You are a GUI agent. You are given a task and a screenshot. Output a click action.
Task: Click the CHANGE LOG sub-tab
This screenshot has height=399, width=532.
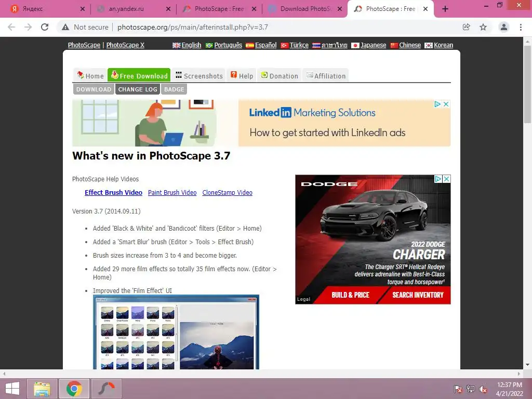click(x=138, y=89)
